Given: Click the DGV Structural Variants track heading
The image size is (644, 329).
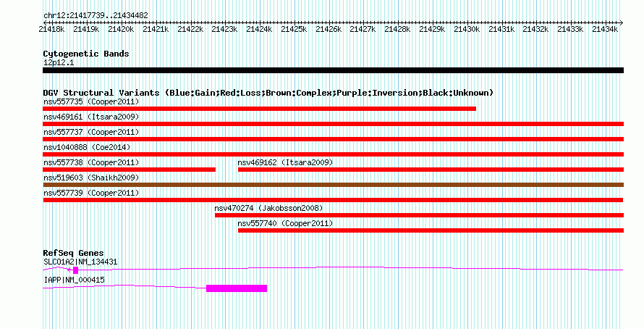Looking at the screenshot, I should (x=268, y=93).
